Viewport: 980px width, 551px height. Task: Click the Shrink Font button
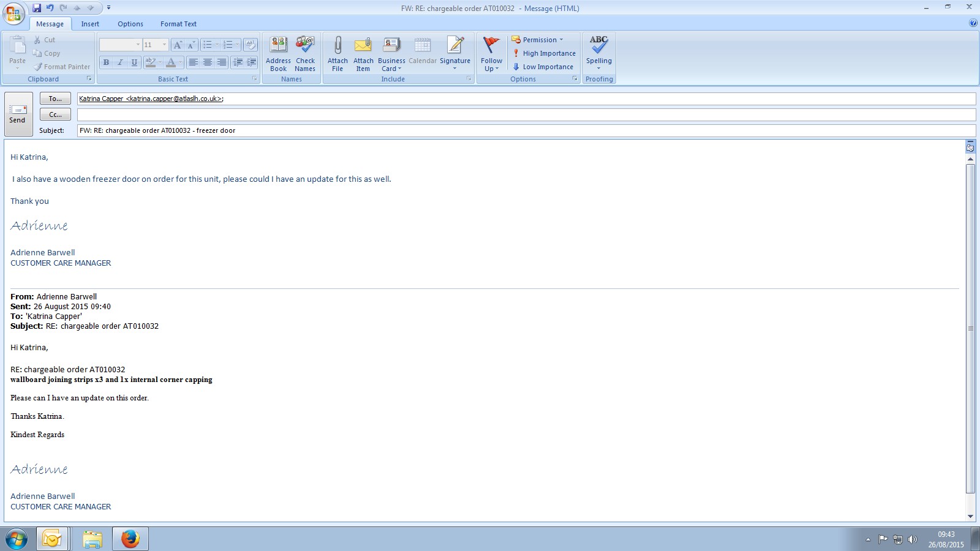tap(190, 45)
